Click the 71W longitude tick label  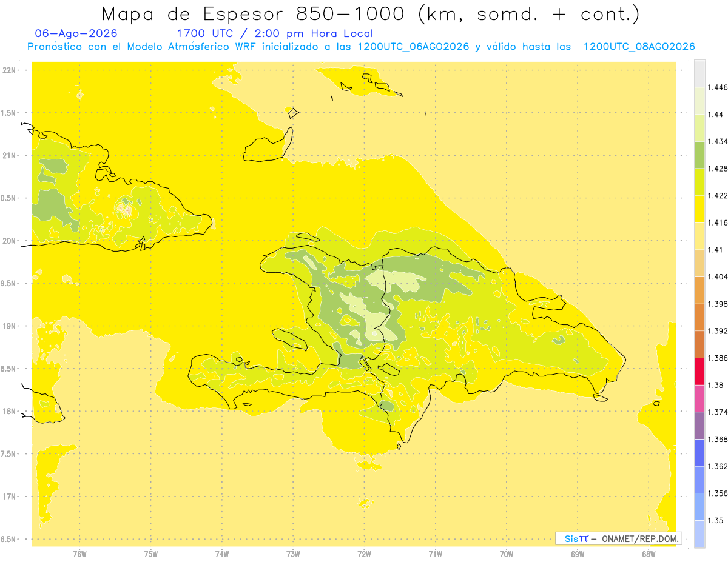pyautogui.click(x=435, y=554)
